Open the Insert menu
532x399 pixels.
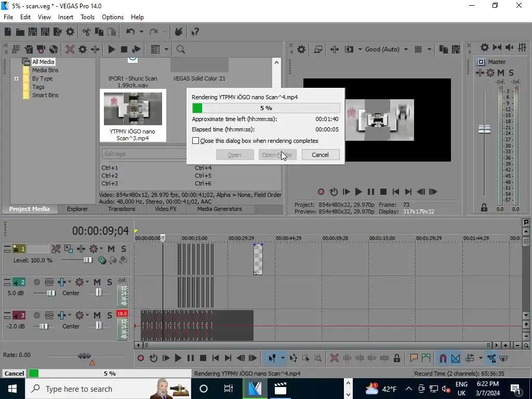(x=65, y=17)
